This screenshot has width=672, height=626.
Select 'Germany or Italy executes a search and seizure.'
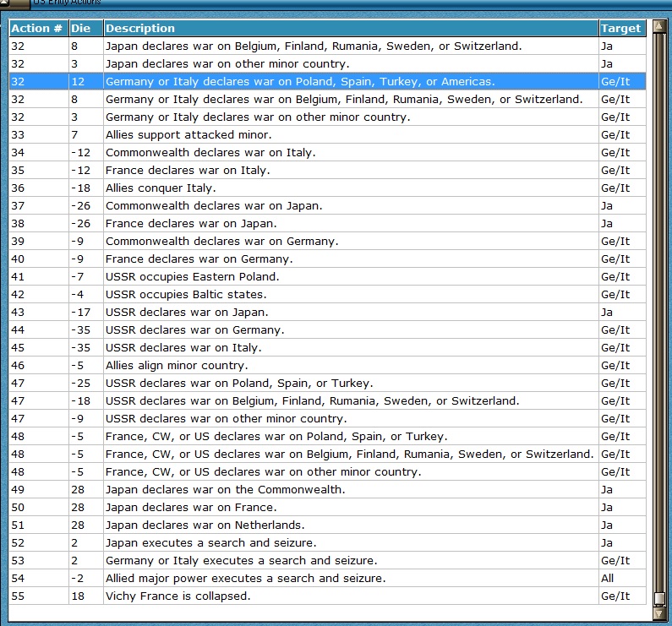click(x=327, y=560)
